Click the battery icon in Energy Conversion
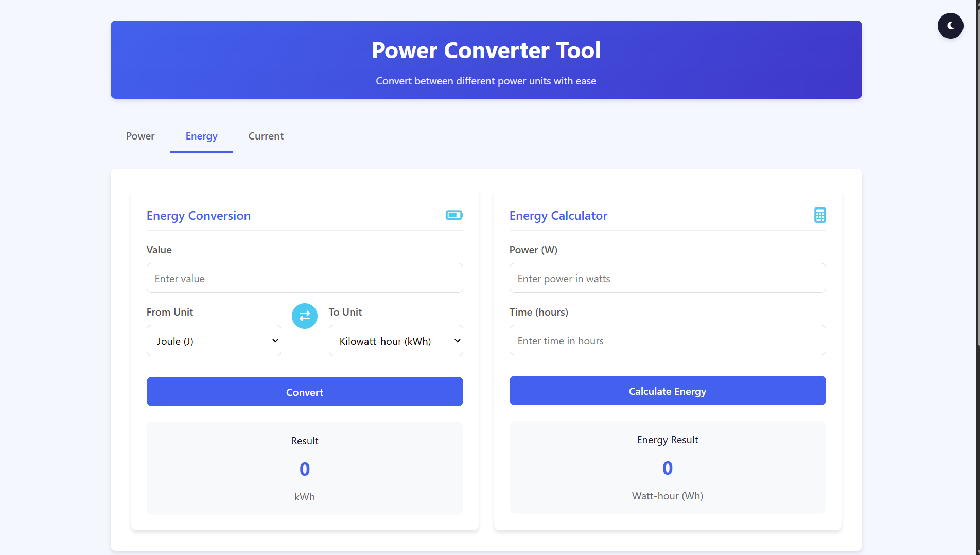980x555 pixels. 454,215
